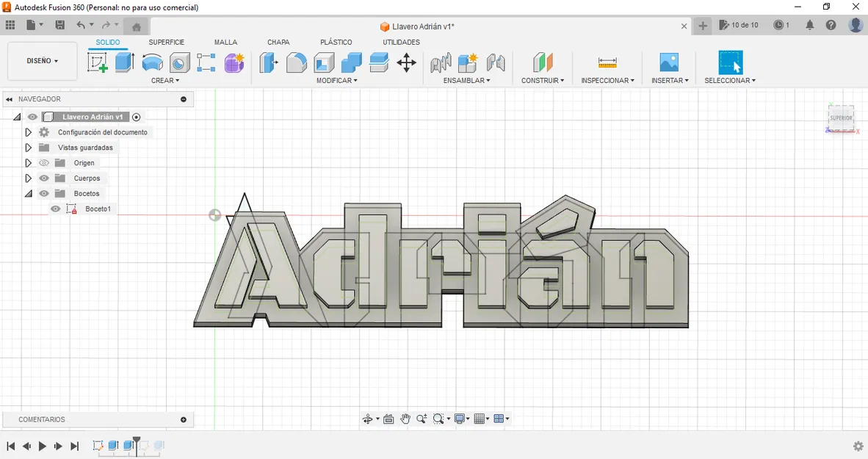868x459 pixels.
Task: Jump to the end of the timeline
Action: pos(74,446)
